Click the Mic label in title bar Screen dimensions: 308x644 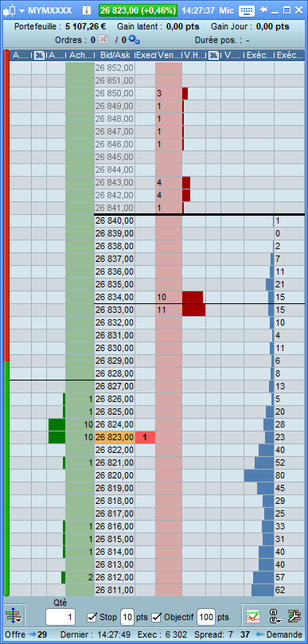point(226,10)
